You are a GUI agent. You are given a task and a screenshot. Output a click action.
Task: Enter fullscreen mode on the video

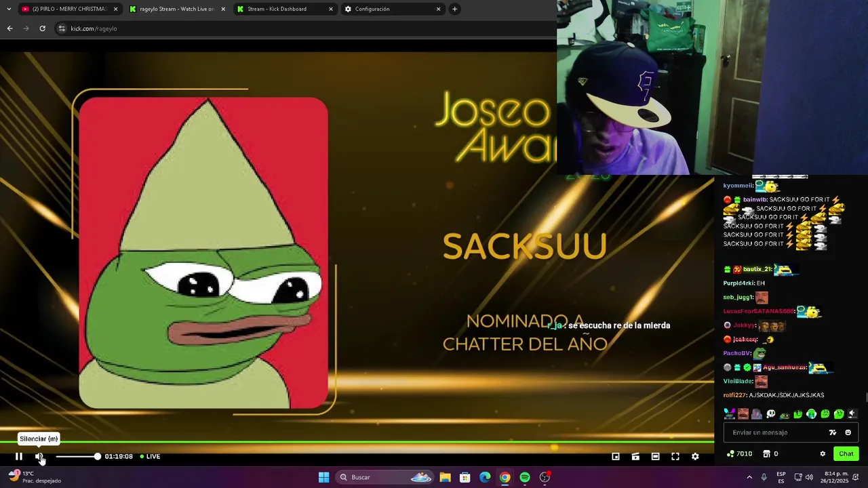[675, 457]
